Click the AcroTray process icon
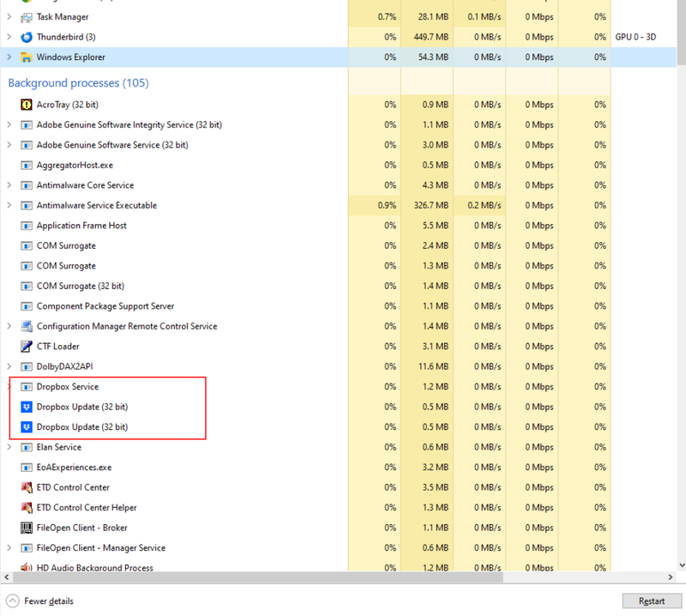This screenshot has height=616, width=686. [x=27, y=105]
